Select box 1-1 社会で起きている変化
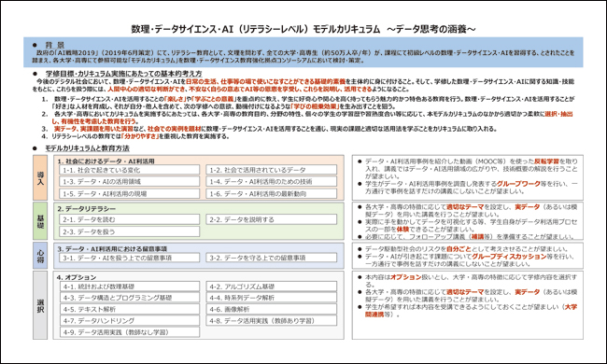 coord(129,170)
